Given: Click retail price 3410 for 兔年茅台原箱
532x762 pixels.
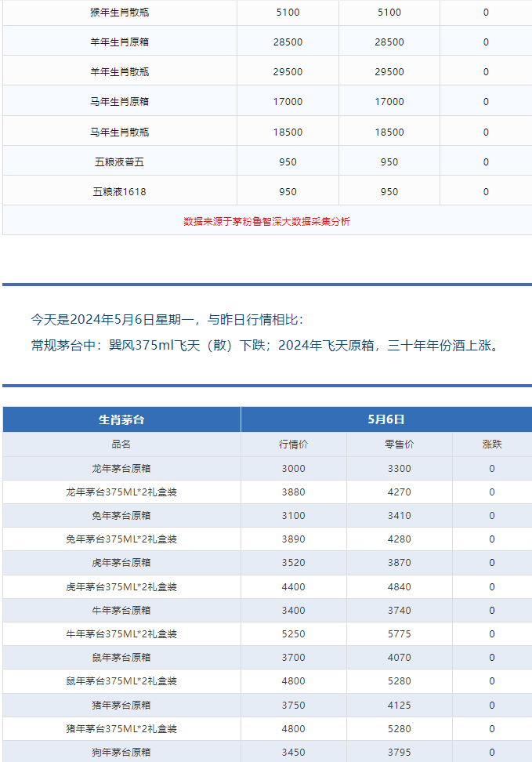Looking at the screenshot, I should coord(400,516).
